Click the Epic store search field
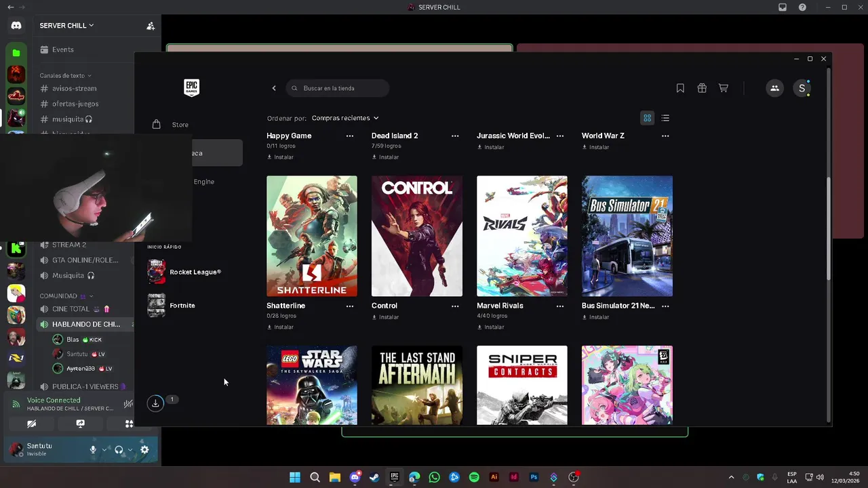The width and height of the screenshot is (868, 488). [x=338, y=88]
